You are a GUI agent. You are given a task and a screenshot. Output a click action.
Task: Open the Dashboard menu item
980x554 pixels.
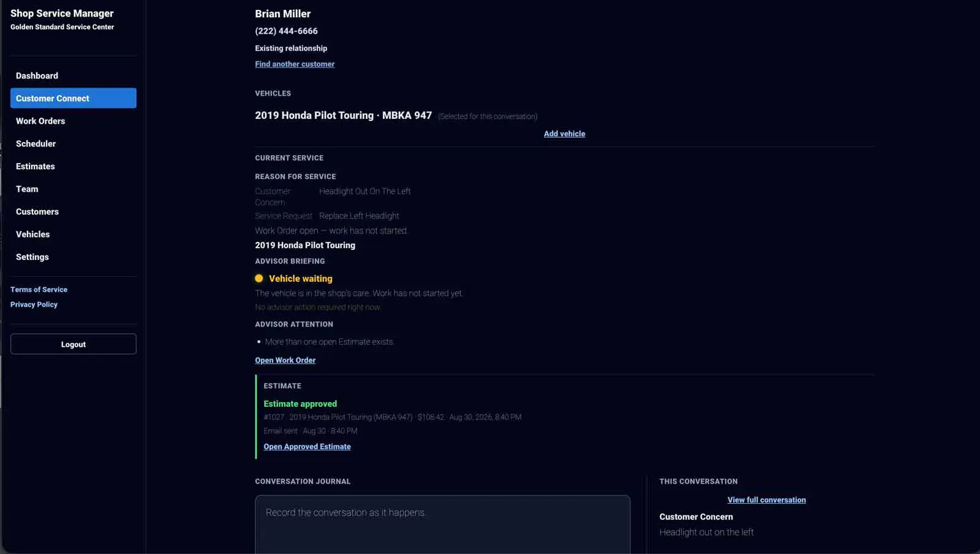coord(73,75)
